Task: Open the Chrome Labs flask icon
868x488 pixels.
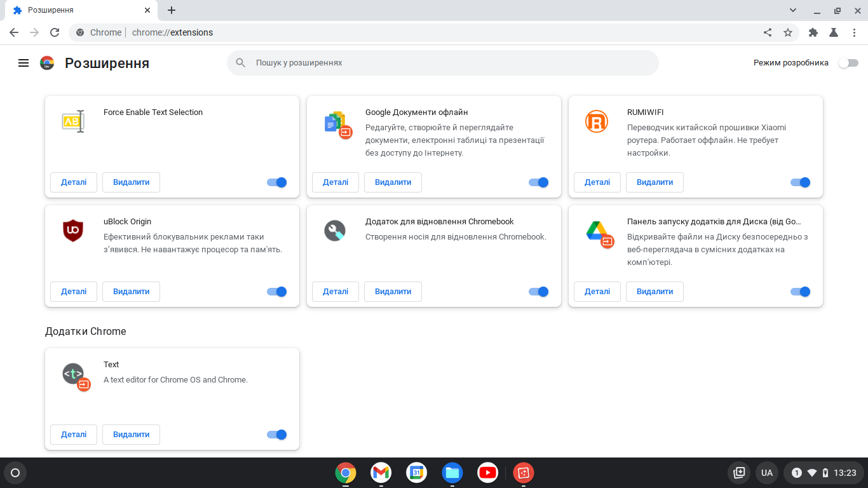Action: coord(833,32)
